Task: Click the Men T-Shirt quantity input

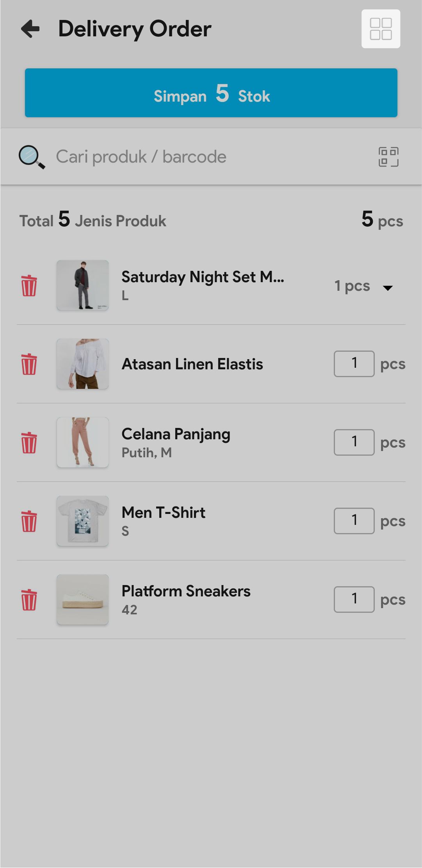Action: click(354, 521)
